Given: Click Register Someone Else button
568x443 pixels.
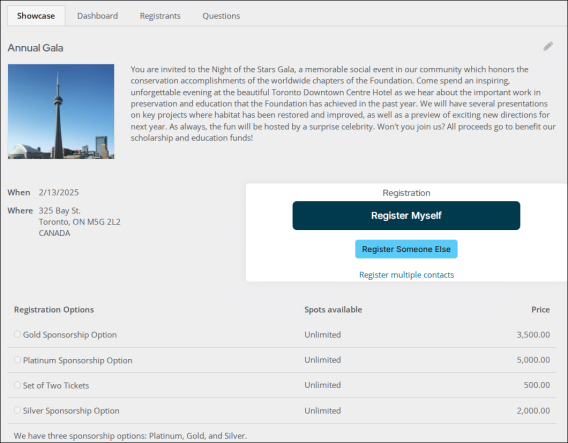Looking at the screenshot, I should click(x=406, y=249).
